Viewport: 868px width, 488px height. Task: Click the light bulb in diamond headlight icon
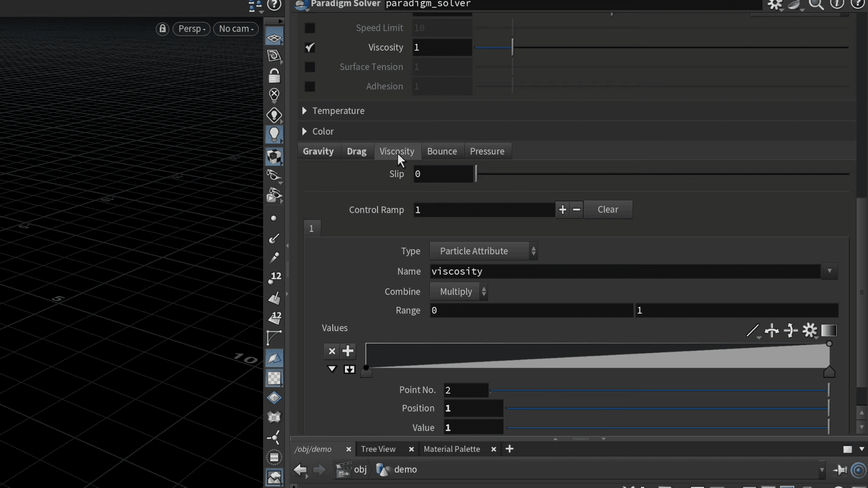click(274, 115)
